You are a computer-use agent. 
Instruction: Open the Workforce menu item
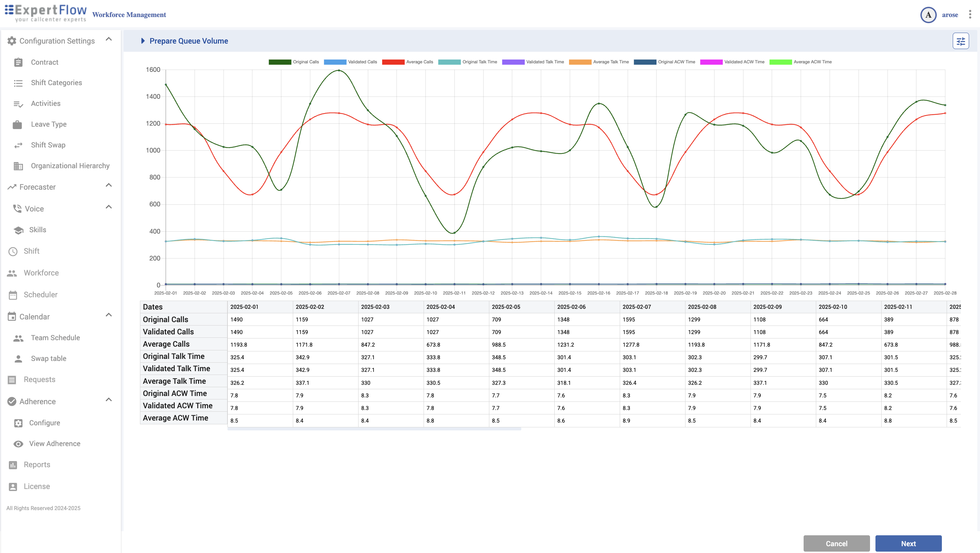tap(41, 273)
